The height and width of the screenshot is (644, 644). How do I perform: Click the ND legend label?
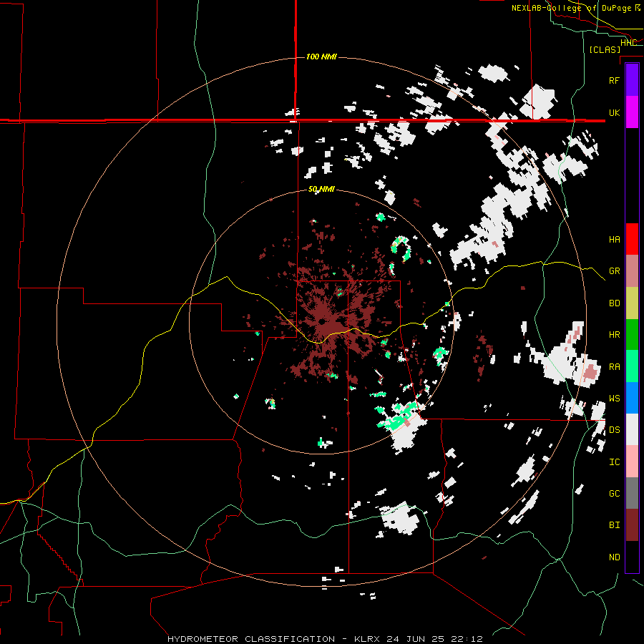click(614, 557)
